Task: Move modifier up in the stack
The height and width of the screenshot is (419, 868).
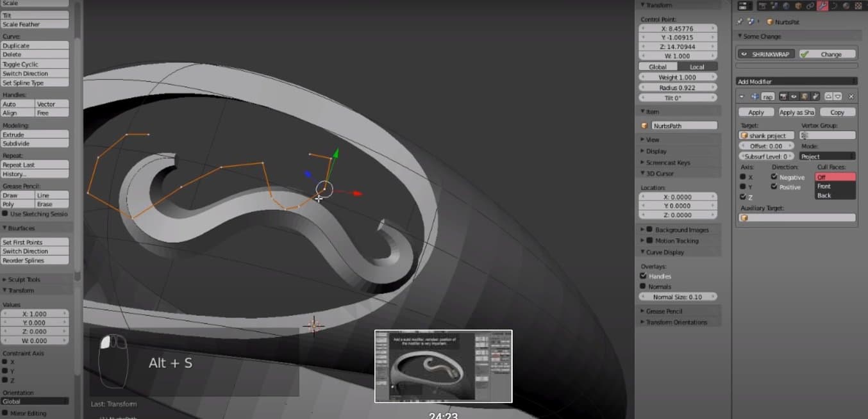Action: pos(828,97)
